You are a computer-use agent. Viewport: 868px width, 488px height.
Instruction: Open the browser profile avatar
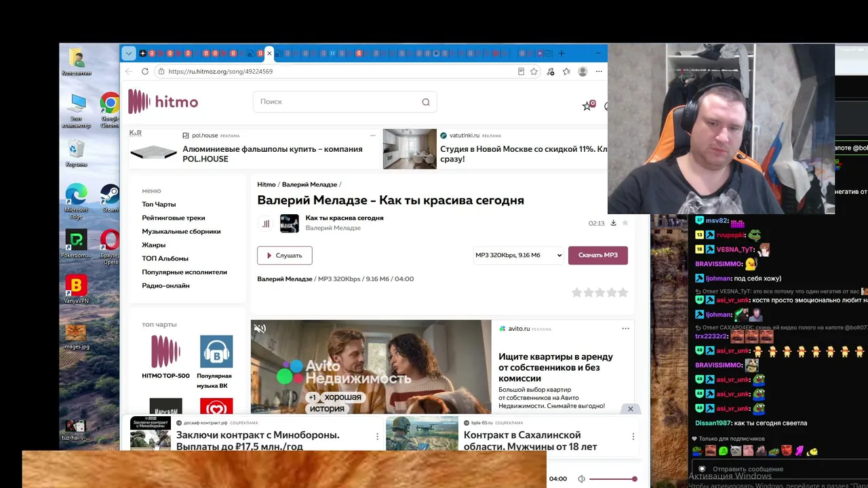tap(583, 71)
